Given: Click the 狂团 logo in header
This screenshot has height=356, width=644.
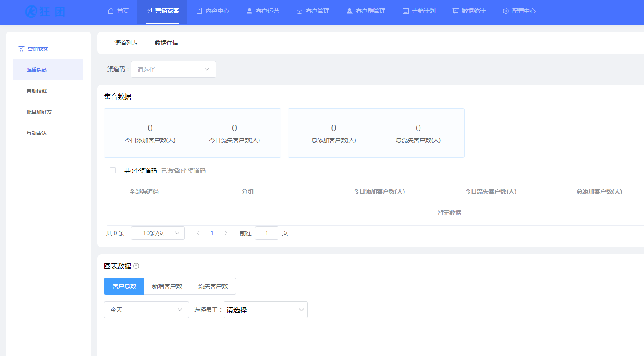Looking at the screenshot, I should pyautogui.click(x=45, y=11).
